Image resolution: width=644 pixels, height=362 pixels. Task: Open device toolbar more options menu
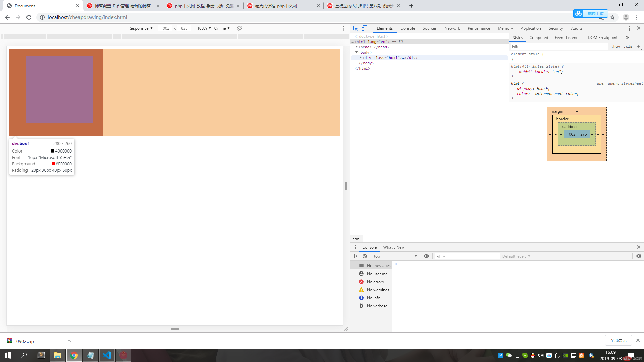pyautogui.click(x=343, y=28)
